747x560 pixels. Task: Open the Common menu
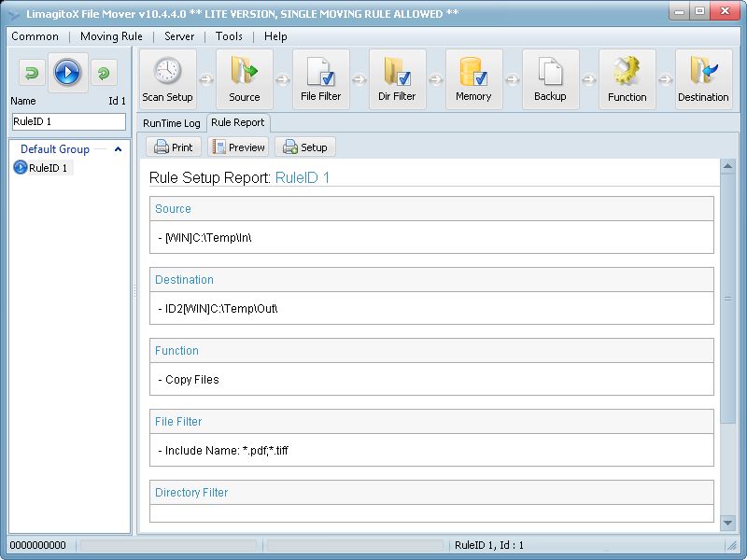(35, 36)
